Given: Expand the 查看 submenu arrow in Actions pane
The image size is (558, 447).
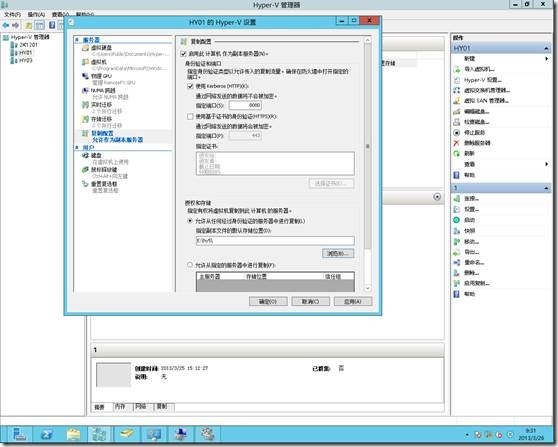Looking at the screenshot, I should (547, 164).
